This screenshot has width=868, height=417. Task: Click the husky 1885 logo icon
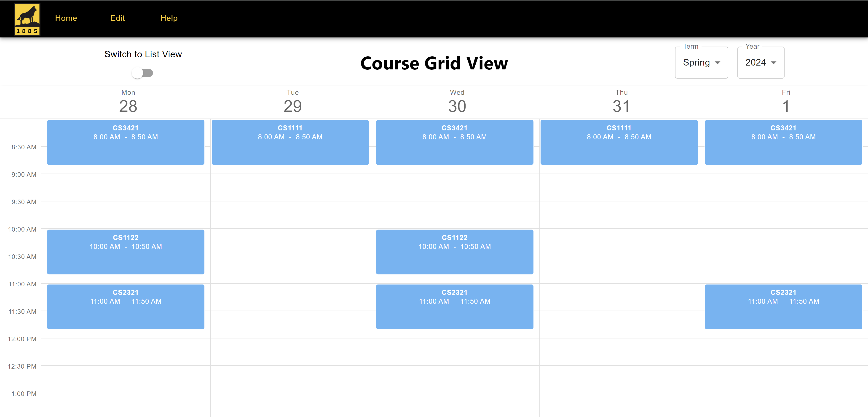[x=27, y=19]
